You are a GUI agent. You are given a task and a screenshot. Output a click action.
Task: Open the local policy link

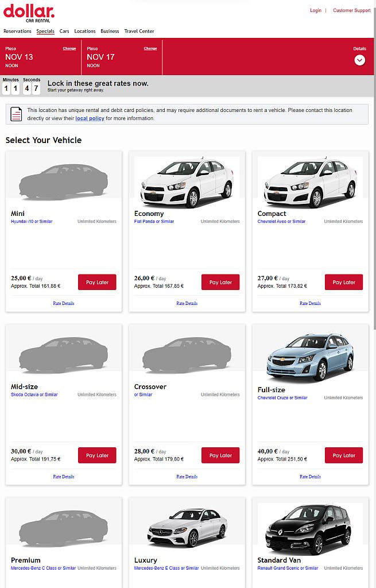pos(90,118)
